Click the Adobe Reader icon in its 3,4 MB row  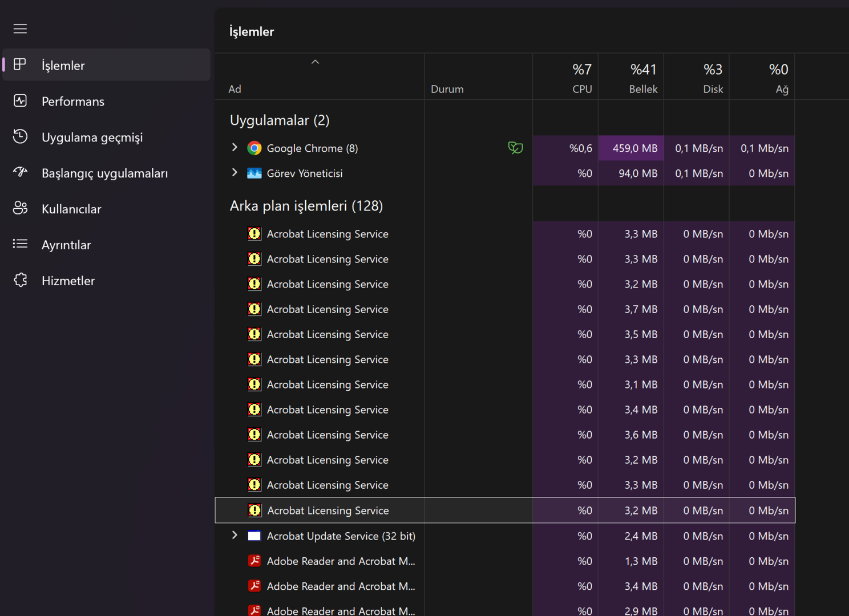[254, 586]
